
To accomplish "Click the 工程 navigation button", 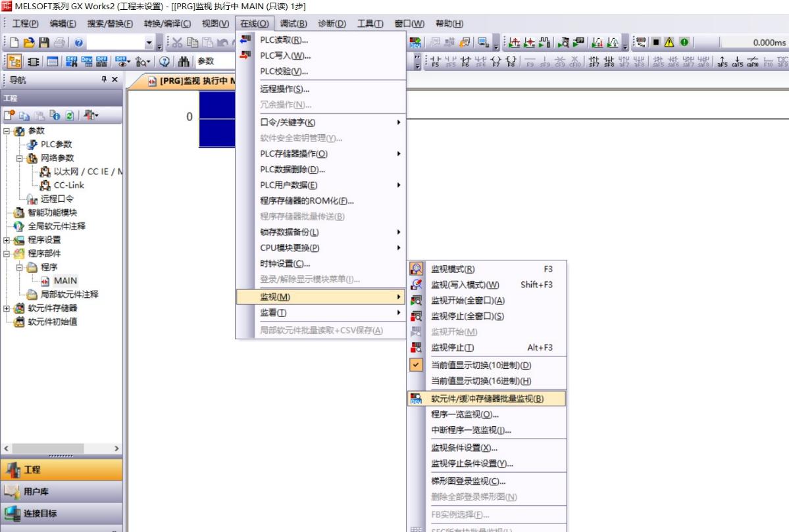I will [x=61, y=469].
